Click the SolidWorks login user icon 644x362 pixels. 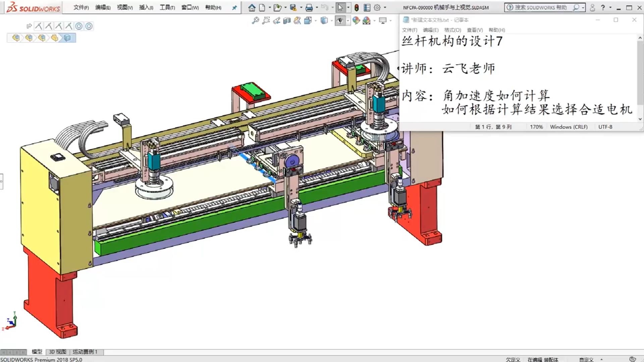coord(592,7)
